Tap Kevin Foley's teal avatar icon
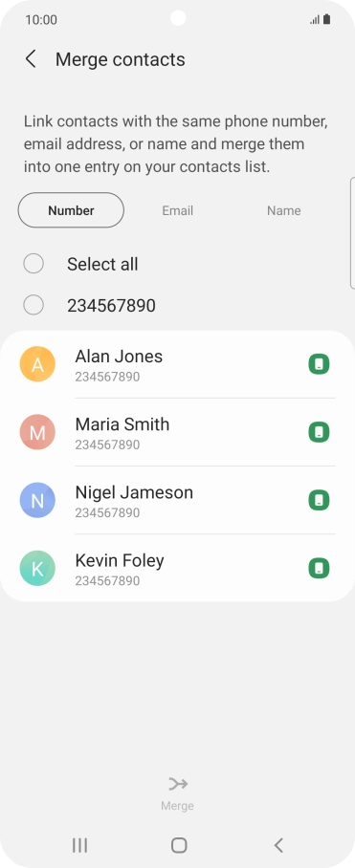 point(37,568)
